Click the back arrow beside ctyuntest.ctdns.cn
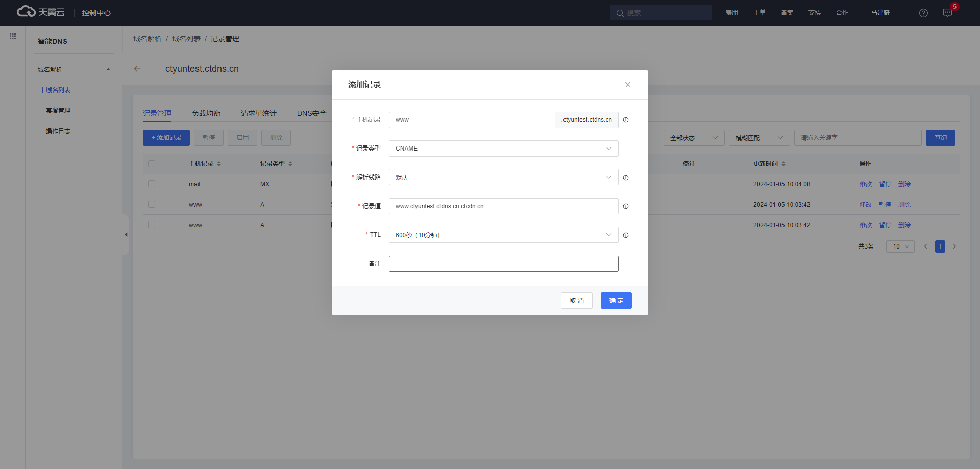Screen dimensions: 980x469 [137, 69]
